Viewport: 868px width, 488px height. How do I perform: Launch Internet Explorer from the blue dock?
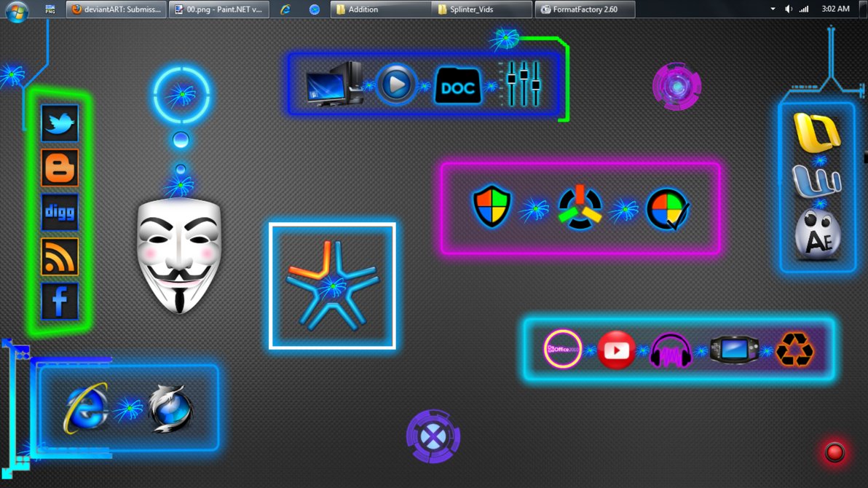(85, 408)
